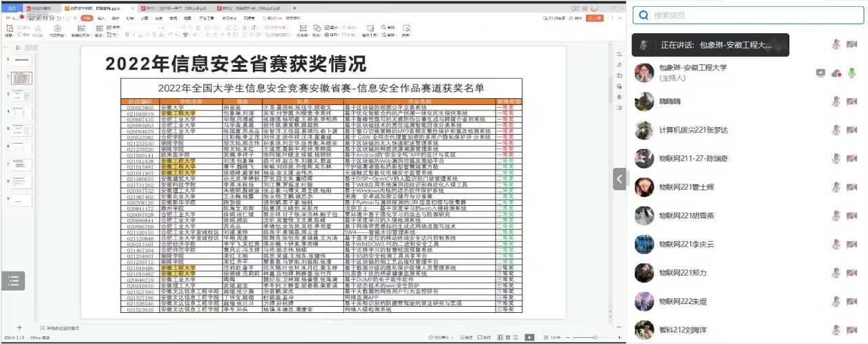Click the host's green microphone icon

[x=852, y=72]
